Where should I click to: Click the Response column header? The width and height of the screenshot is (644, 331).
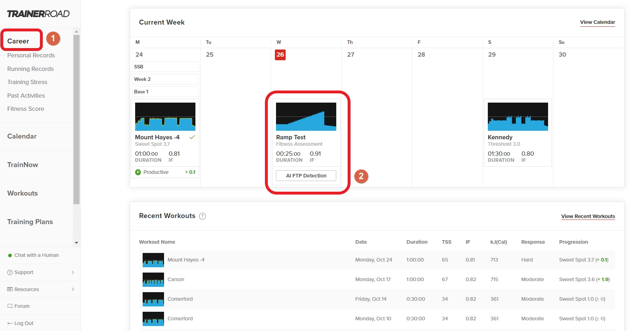[533, 242]
